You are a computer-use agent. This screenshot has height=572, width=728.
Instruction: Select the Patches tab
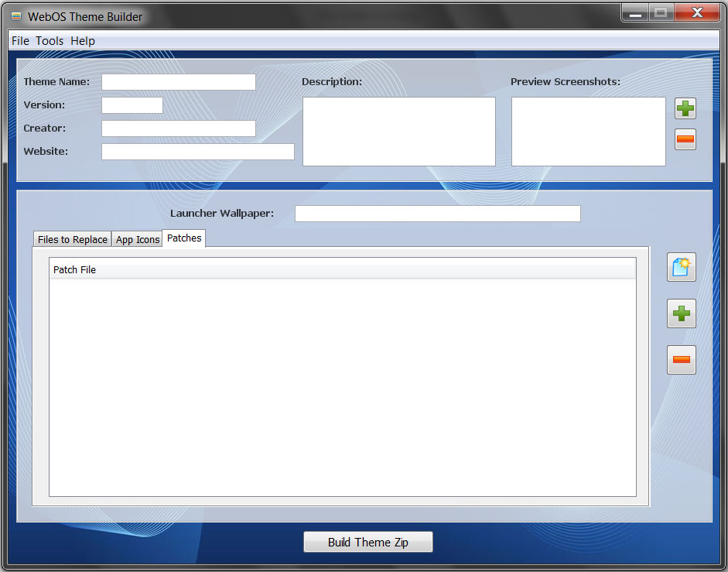point(184,238)
